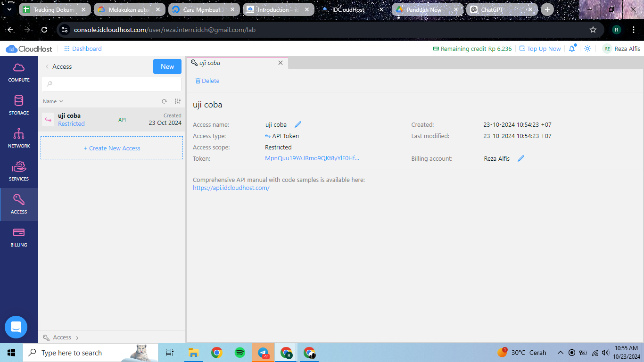Open Task View on the taskbar
The height and width of the screenshot is (362, 644).
(170, 353)
